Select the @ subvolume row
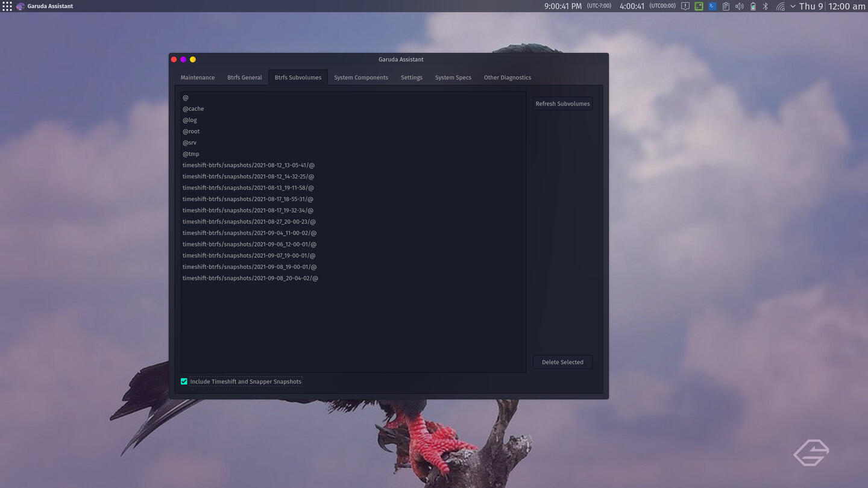The width and height of the screenshot is (868, 488). [353, 98]
